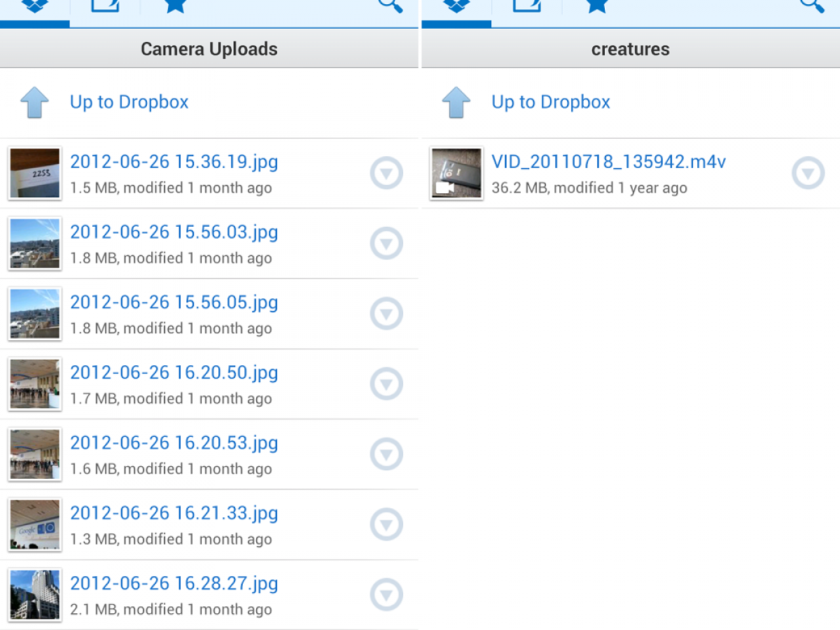Expand options for 2012-06-26 16.28.27.jpg
This screenshot has height=630, width=840.
click(386, 596)
